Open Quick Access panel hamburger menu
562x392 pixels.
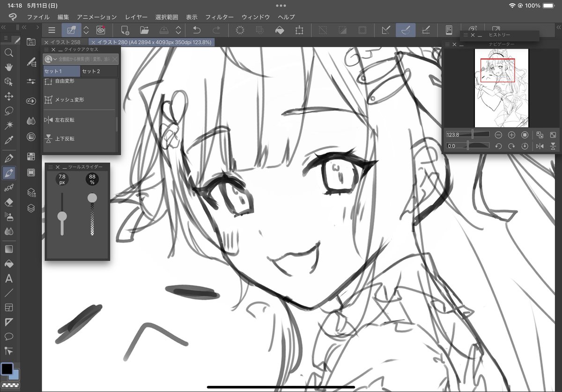coord(46,49)
